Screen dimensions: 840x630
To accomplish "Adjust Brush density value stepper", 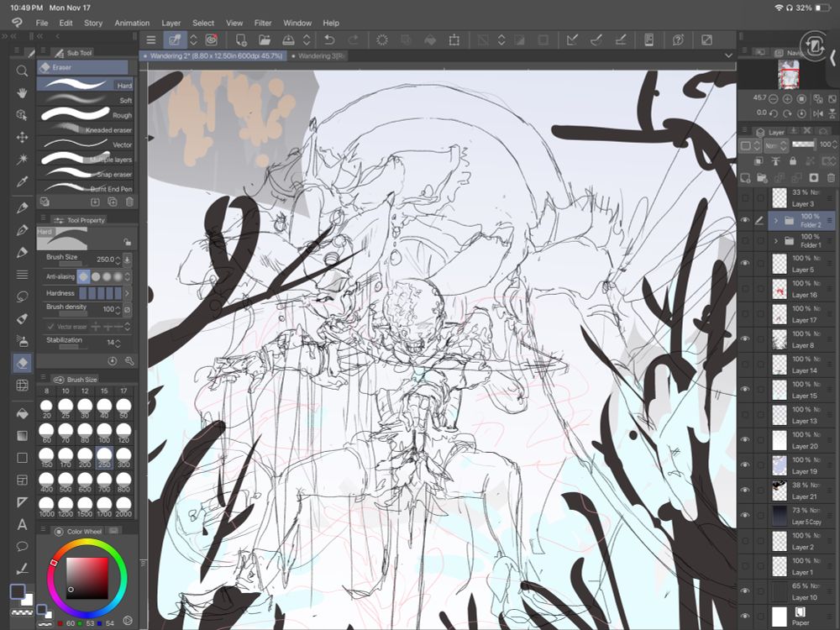I will pos(118,310).
